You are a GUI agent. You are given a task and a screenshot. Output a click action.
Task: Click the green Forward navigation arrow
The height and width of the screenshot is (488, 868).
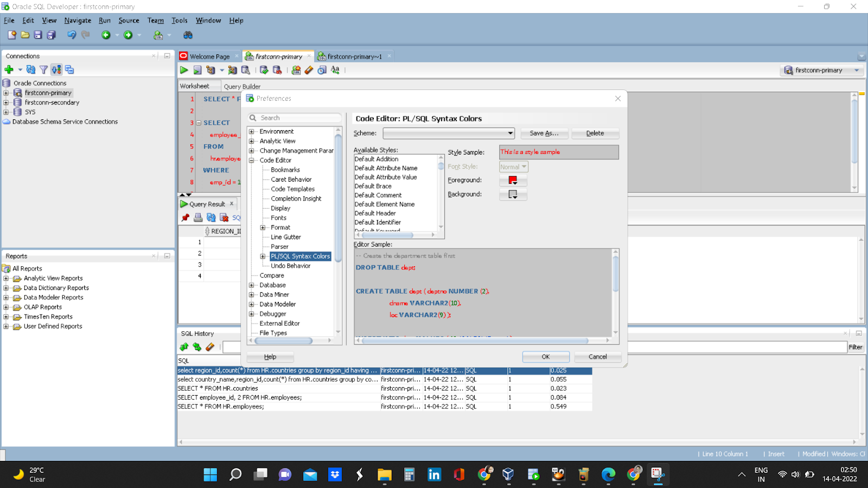128,35
